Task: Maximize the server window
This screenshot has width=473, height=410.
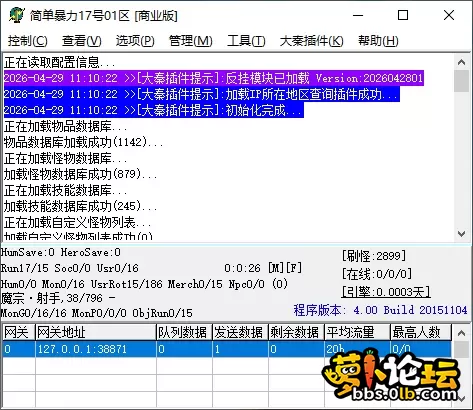Action: coord(403,15)
